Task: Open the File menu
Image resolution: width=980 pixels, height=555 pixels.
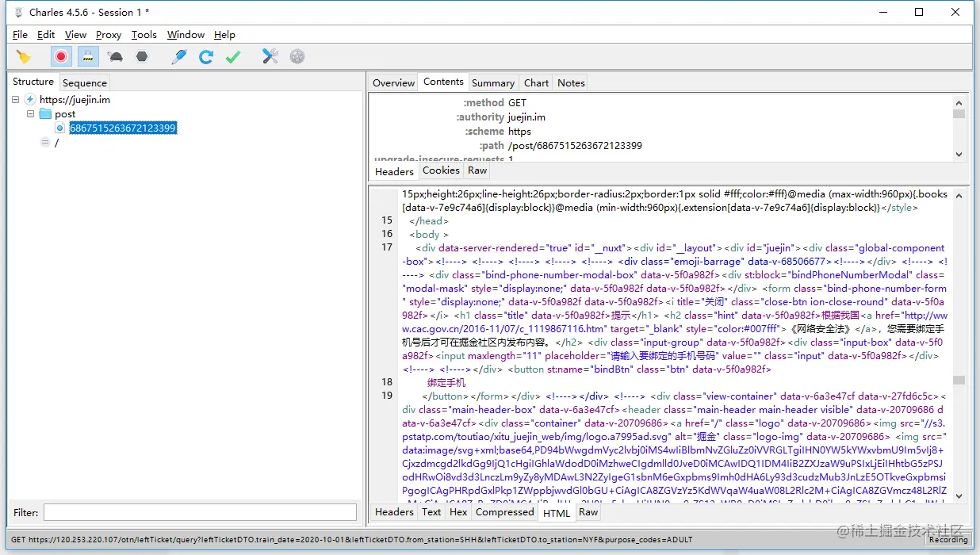Action: pyautogui.click(x=21, y=35)
